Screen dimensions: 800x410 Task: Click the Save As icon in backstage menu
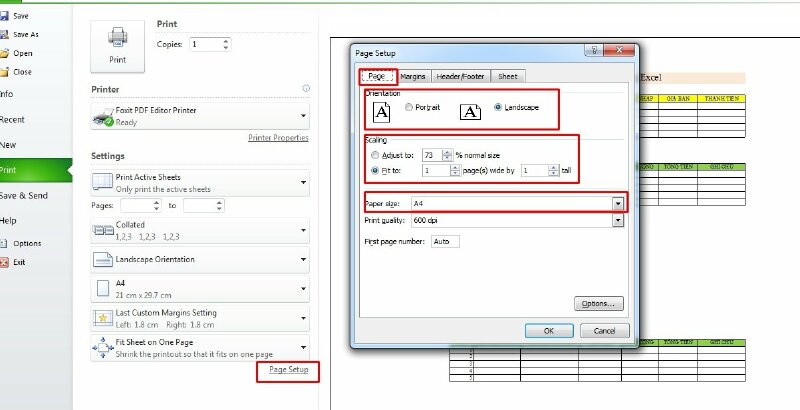(x=4, y=34)
